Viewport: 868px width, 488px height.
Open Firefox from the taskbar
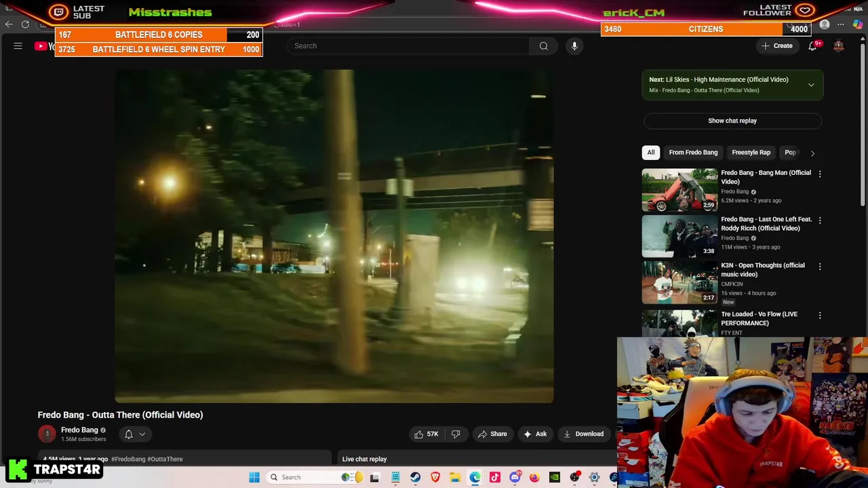(x=534, y=477)
